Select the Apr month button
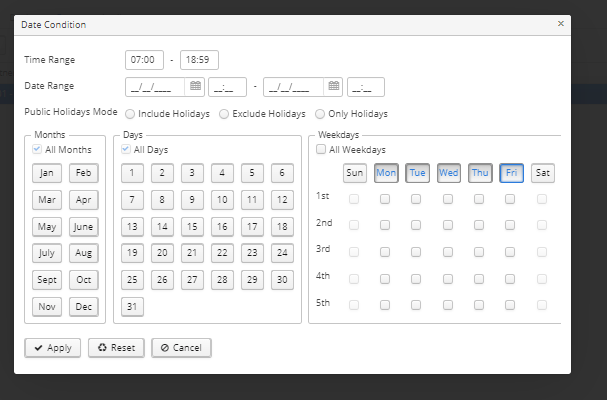 pyautogui.click(x=84, y=200)
